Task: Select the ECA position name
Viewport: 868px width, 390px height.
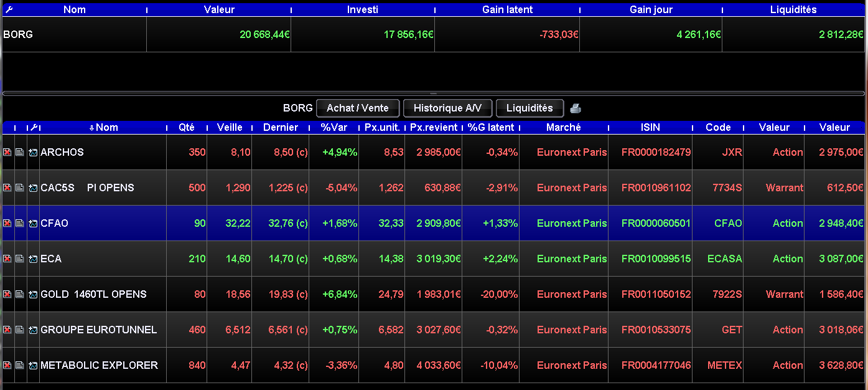Action: pos(51,259)
